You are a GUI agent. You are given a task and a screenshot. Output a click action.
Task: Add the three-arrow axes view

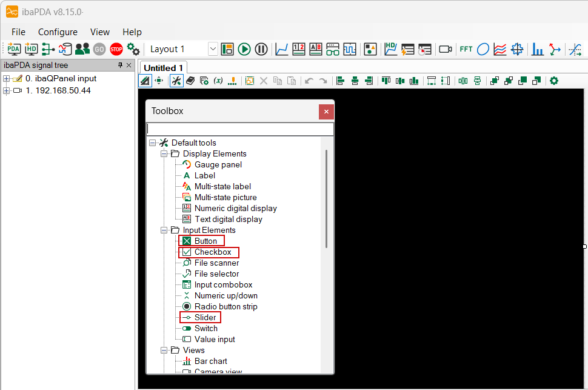(555, 49)
